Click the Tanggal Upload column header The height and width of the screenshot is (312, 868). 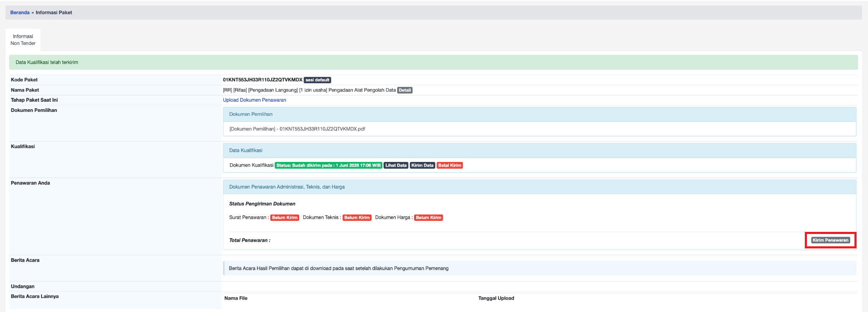(x=496, y=298)
